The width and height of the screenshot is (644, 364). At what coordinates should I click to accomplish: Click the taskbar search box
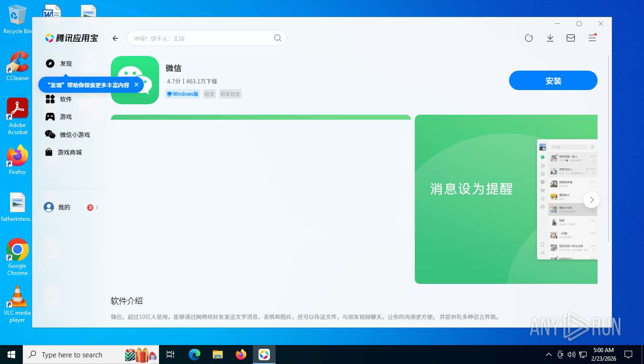(x=91, y=355)
